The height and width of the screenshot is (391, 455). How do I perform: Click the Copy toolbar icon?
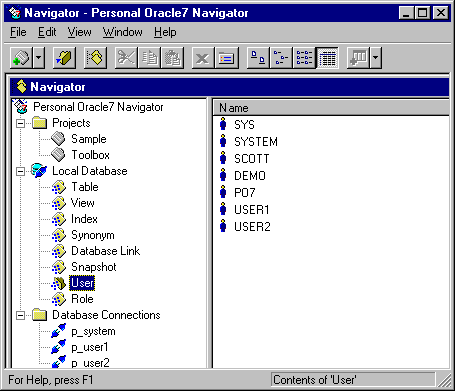point(149,58)
